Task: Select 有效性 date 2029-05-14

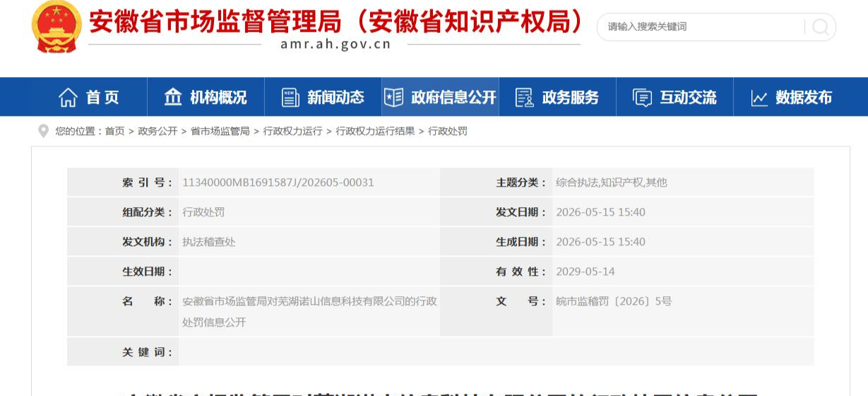Action: [x=585, y=272]
